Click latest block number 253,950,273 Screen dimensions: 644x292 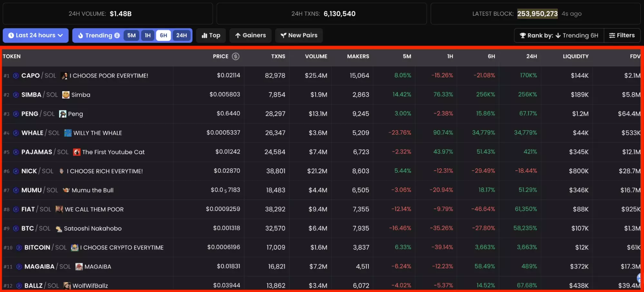(x=537, y=14)
